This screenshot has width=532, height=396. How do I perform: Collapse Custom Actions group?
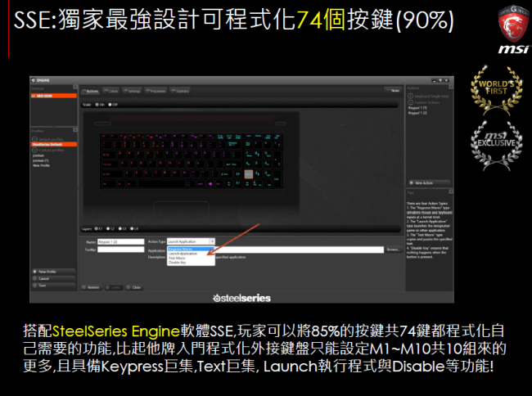click(x=410, y=102)
